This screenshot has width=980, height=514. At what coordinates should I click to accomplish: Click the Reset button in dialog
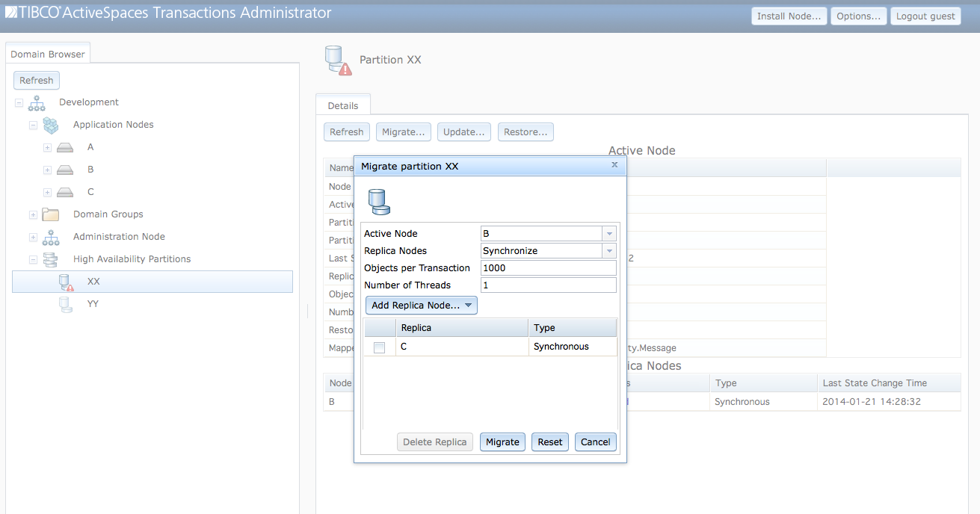[x=550, y=442]
